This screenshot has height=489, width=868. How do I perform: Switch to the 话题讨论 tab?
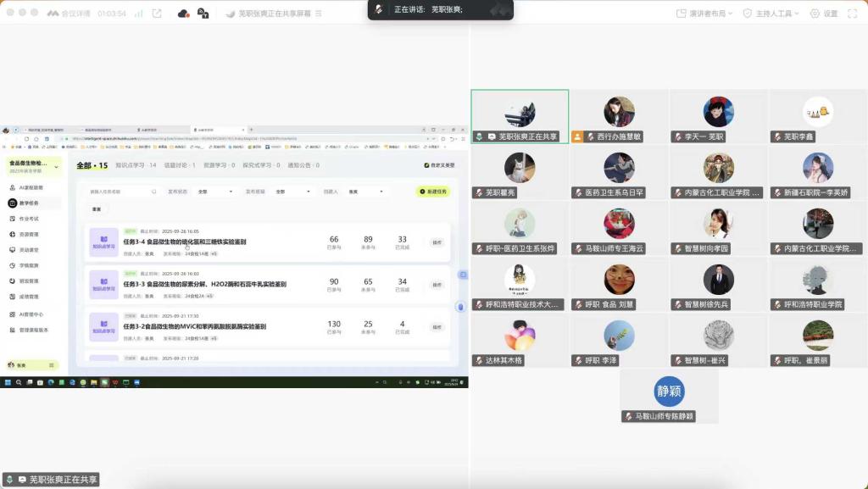180,165
